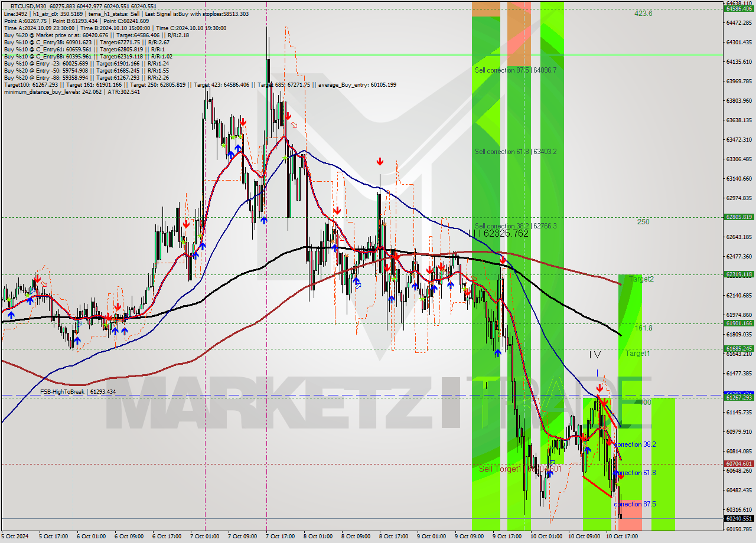Click the green 61267.293 price tag
This screenshot has height=543, width=756.
tap(739, 398)
